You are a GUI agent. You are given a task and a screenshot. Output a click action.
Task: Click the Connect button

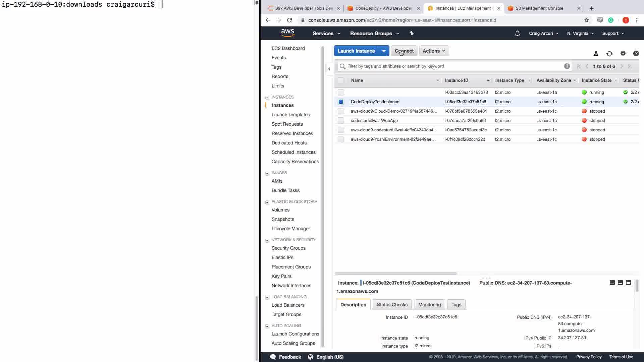[404, 51]
